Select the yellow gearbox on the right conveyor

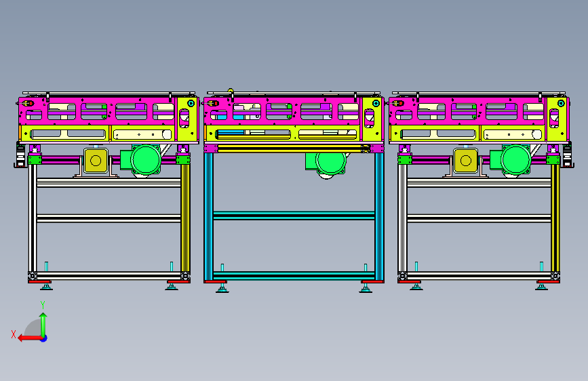pos(465,161)
